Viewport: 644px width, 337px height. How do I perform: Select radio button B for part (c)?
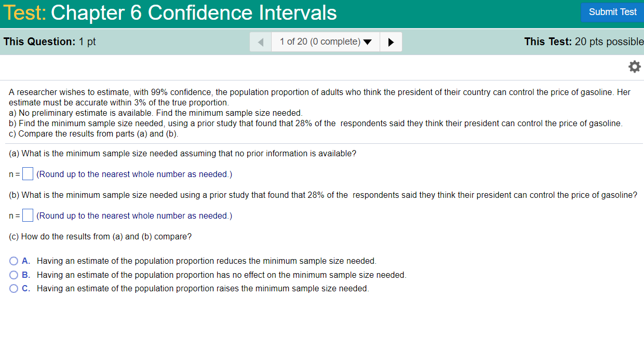[14, 275]
